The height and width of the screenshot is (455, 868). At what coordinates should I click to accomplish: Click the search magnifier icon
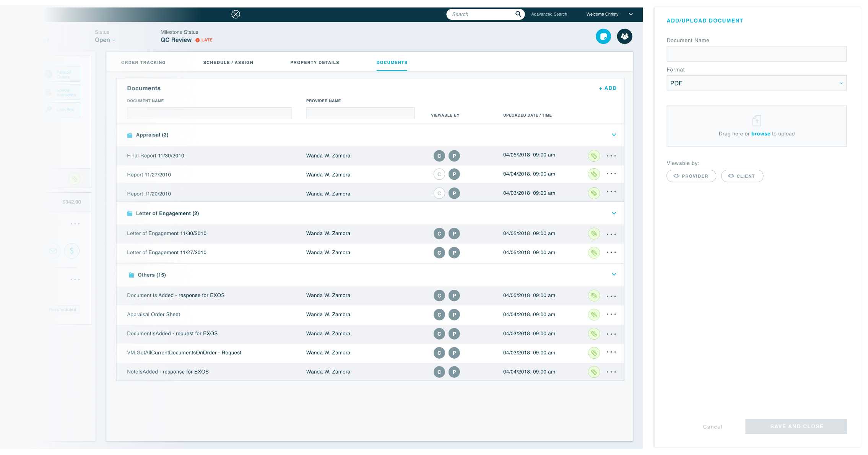(x=518, y=14)
